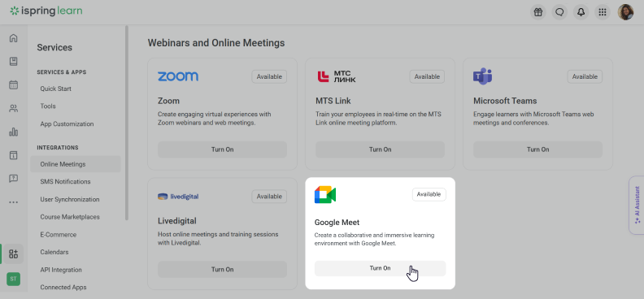The width and height of the screenshot is (644, 299).
Task: Open the chat bubble icon
Action: (x=559, y=12)
